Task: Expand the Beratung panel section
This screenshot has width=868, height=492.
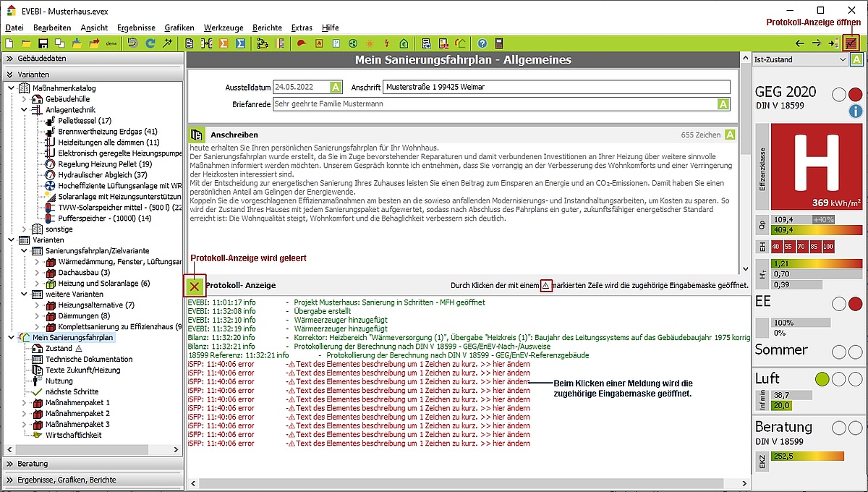Action: (93, 463)
